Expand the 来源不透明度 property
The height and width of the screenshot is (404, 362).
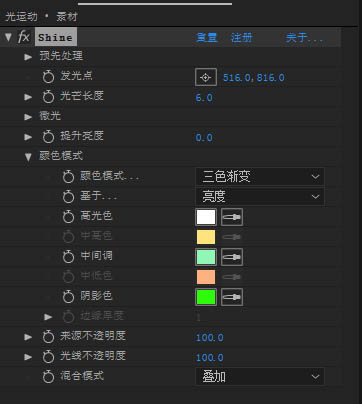(x=28, y=337)
